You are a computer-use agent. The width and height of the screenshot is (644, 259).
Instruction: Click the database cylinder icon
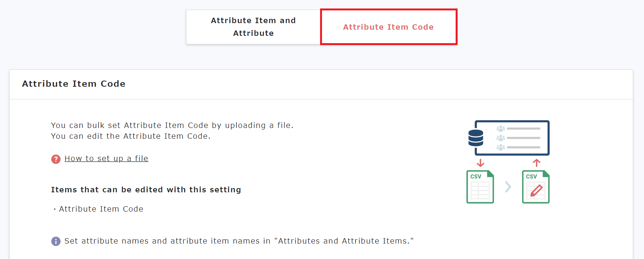[476, 138]
